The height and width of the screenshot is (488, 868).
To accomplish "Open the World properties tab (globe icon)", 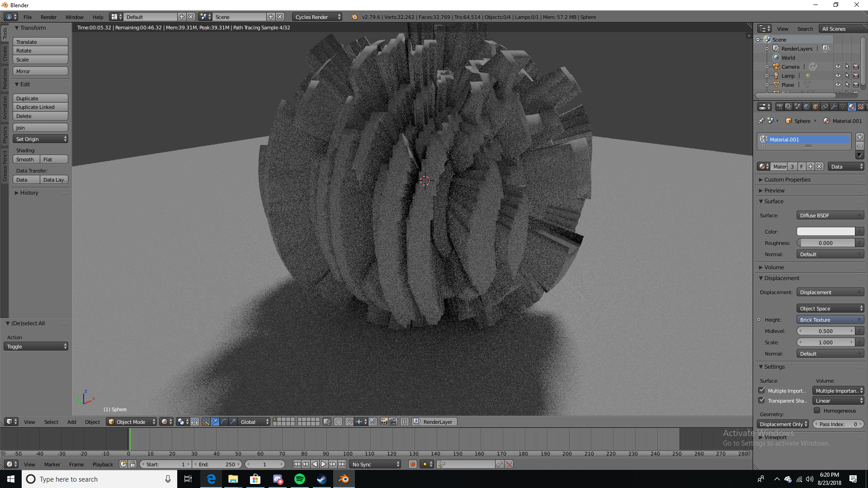I will click(x=807, y=107).
